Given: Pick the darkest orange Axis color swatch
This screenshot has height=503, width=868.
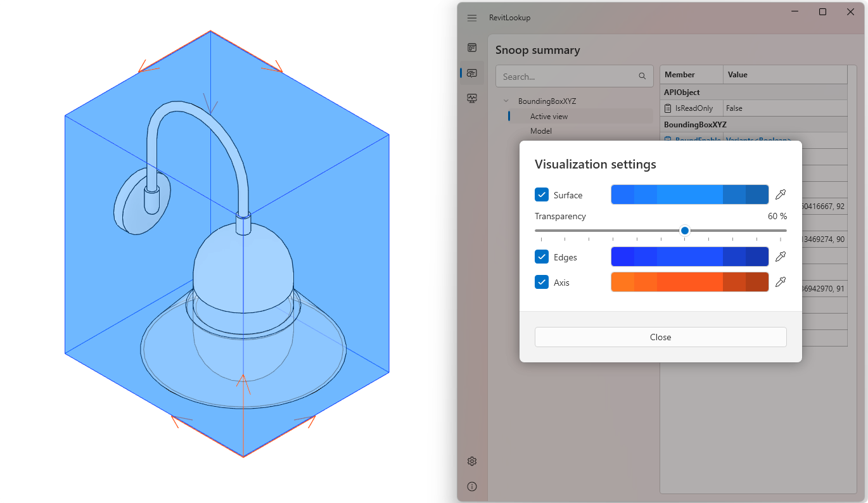Looking at the screenshot, I should pos(757,282).
